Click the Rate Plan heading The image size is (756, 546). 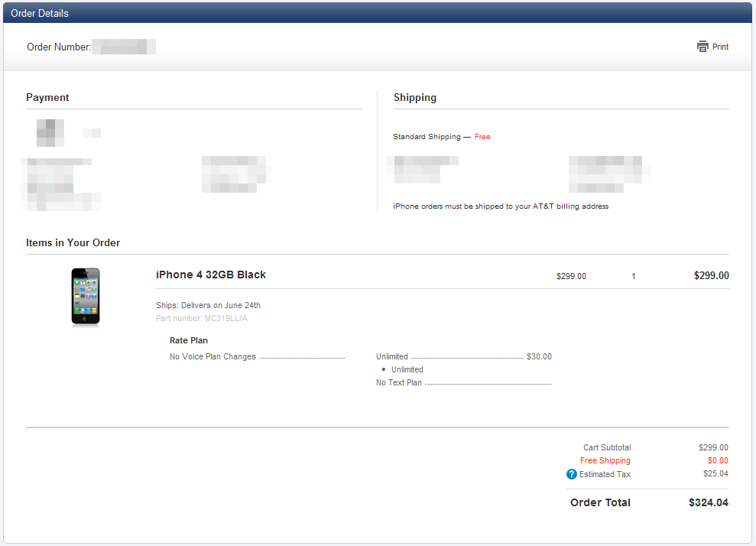click(x=189, y=340)
